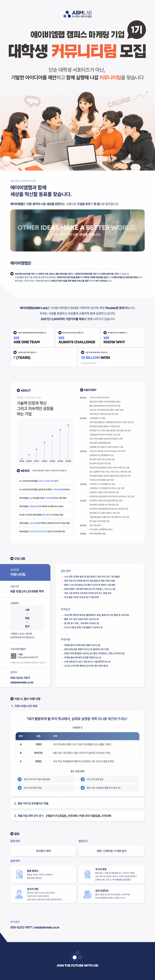Click the '3. 제출 파일 제목 양식 준수' bar

click(x=78, y=816)
